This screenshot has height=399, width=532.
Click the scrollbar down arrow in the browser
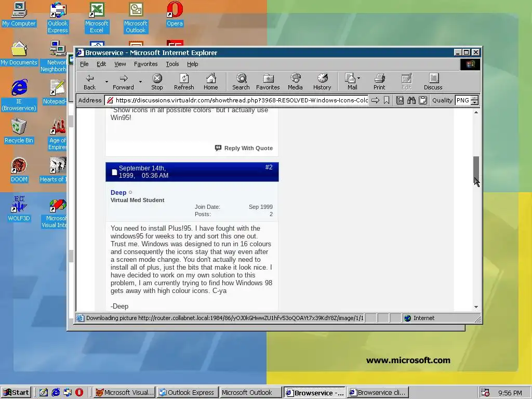pyautogui.click(x=476, y=307)
